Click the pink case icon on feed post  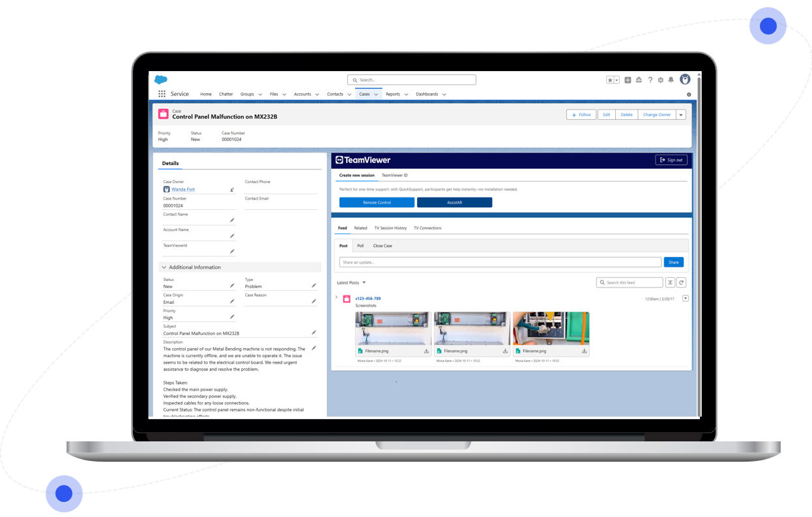pyautogui.click(x=347, y=299)
